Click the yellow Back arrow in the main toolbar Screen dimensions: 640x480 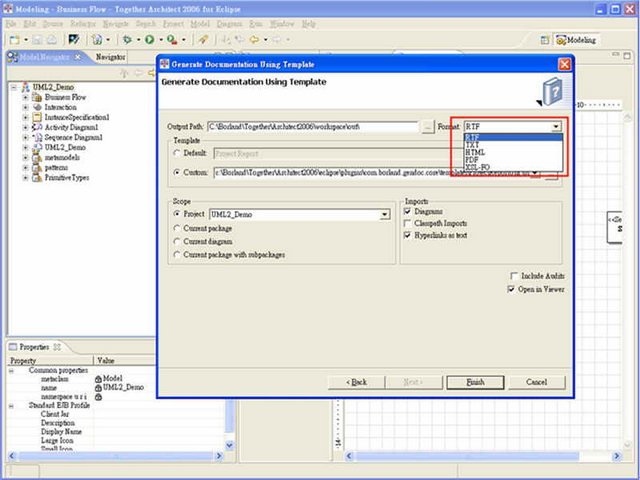[254, 40]
